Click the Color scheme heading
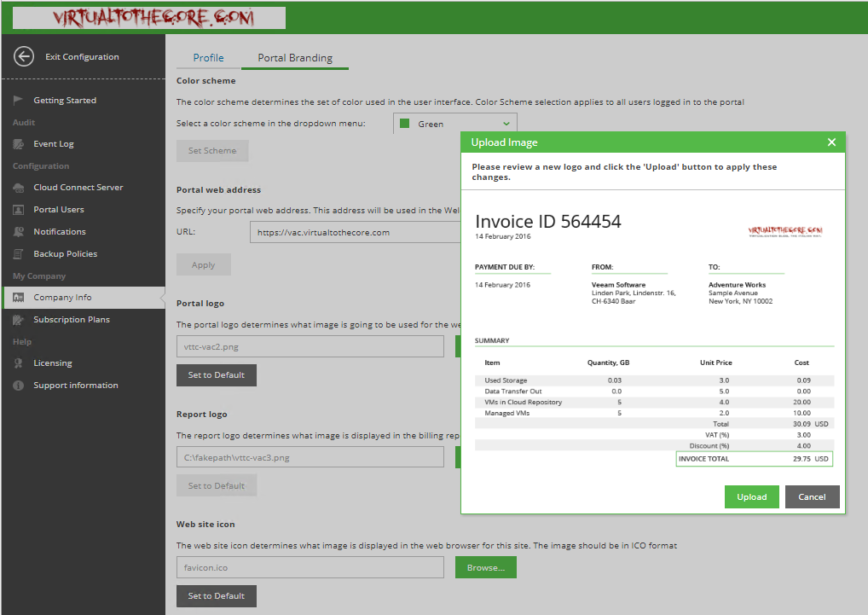Viewport: 868px width, 615px height. [206, 81]
